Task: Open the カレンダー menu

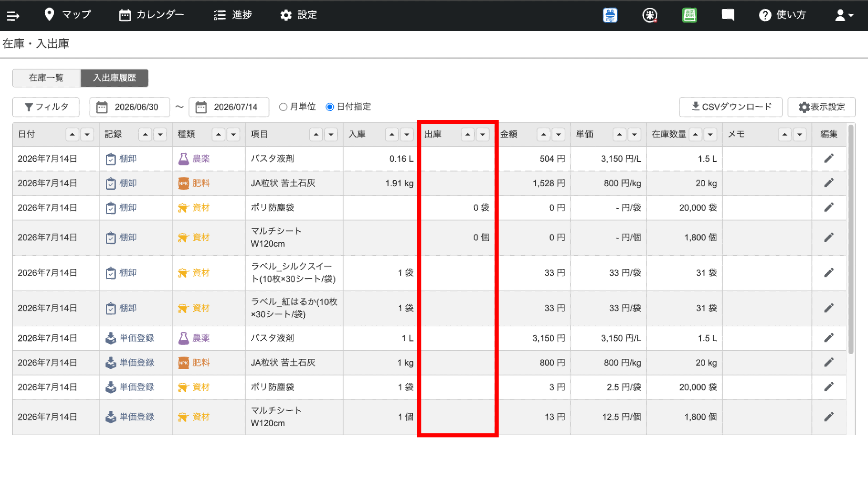Action: click(x=151, y=15)
